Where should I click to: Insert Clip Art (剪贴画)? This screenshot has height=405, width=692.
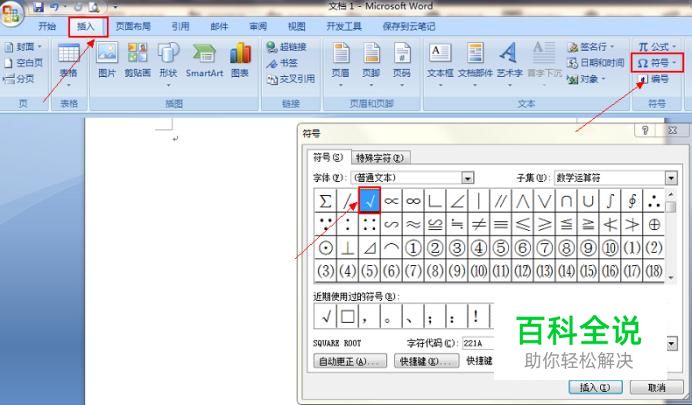[137, 60]
